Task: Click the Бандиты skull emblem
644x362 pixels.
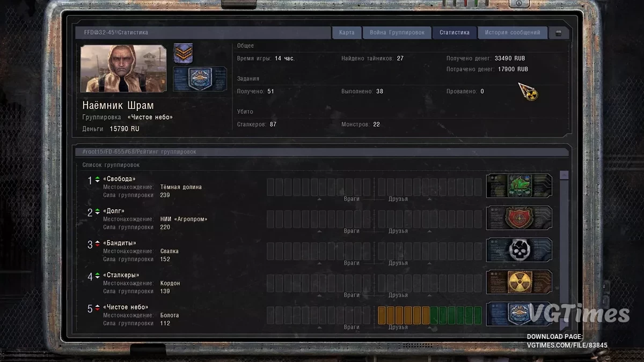Action: [519, 250]
